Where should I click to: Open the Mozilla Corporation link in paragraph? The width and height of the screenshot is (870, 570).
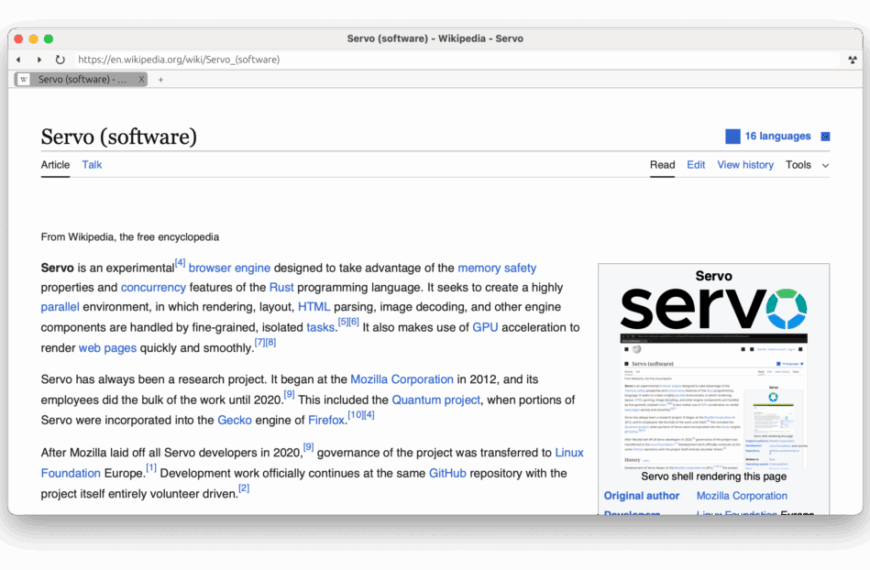point(402,379)
